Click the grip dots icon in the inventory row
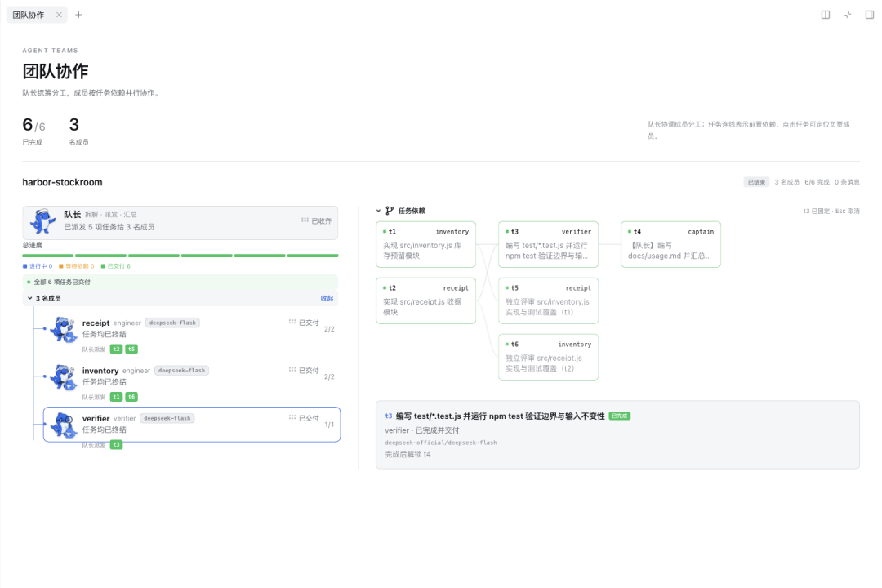This screenshot has width=882, height=588. (x=292, y=370)
